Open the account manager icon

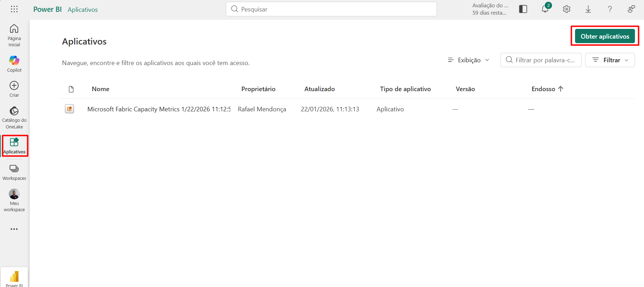(x=631, y=9)
